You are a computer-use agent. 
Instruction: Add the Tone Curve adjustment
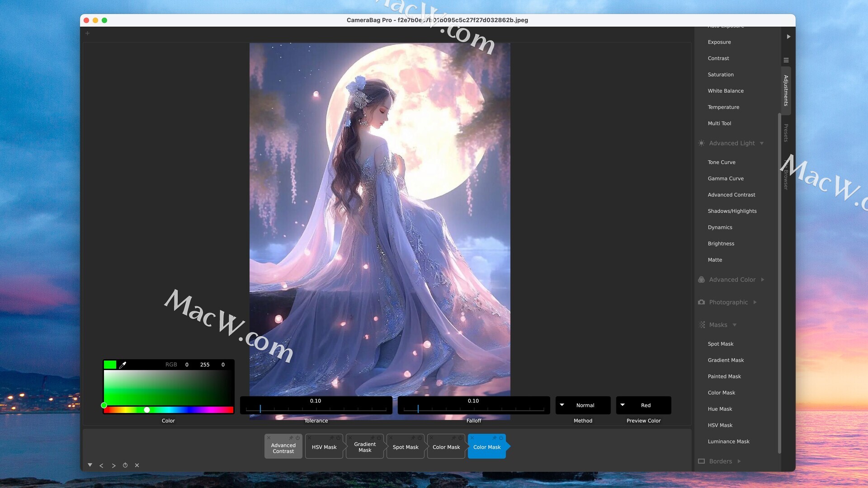722,162
